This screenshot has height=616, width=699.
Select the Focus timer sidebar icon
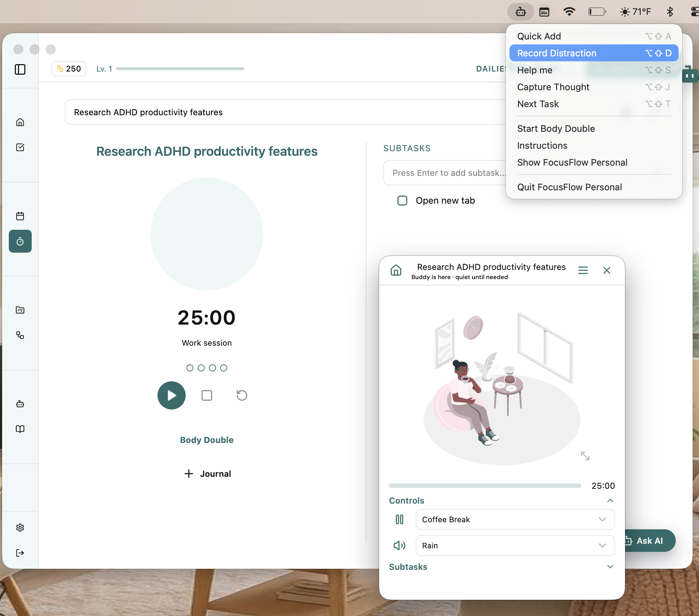20,241
